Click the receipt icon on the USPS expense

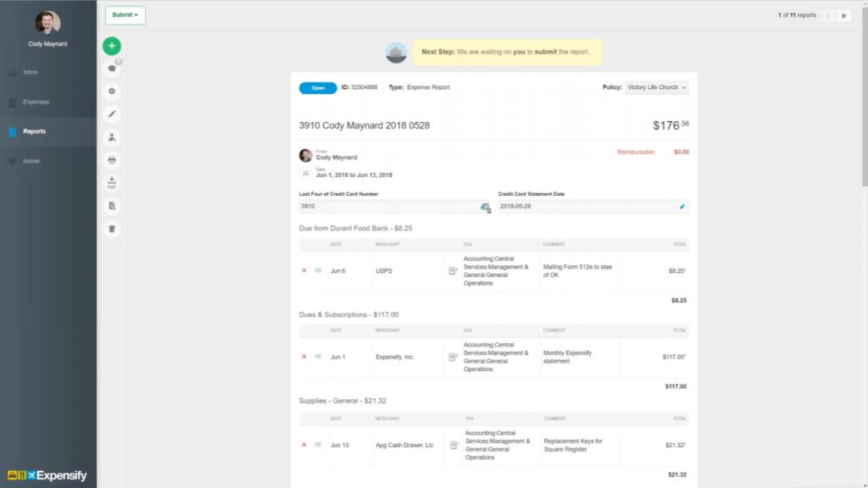pos(452,269)
